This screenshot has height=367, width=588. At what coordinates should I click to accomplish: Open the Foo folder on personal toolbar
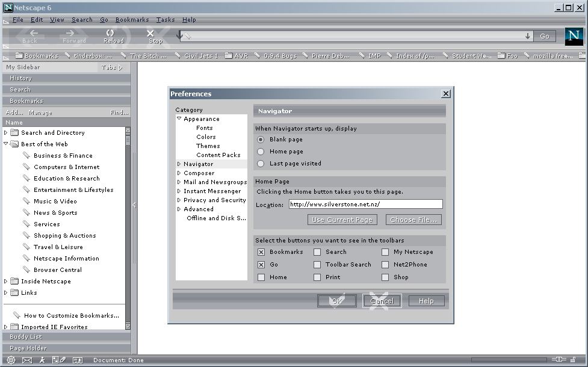(508, 56)
